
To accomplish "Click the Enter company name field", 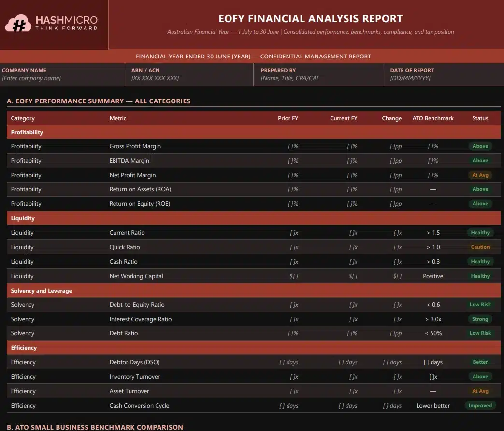I will coord(31,78).
